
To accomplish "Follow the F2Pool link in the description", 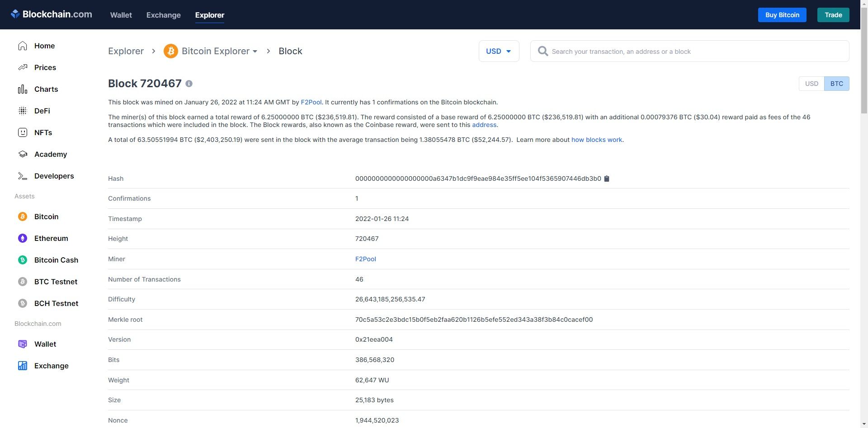I will pos(311,102).
